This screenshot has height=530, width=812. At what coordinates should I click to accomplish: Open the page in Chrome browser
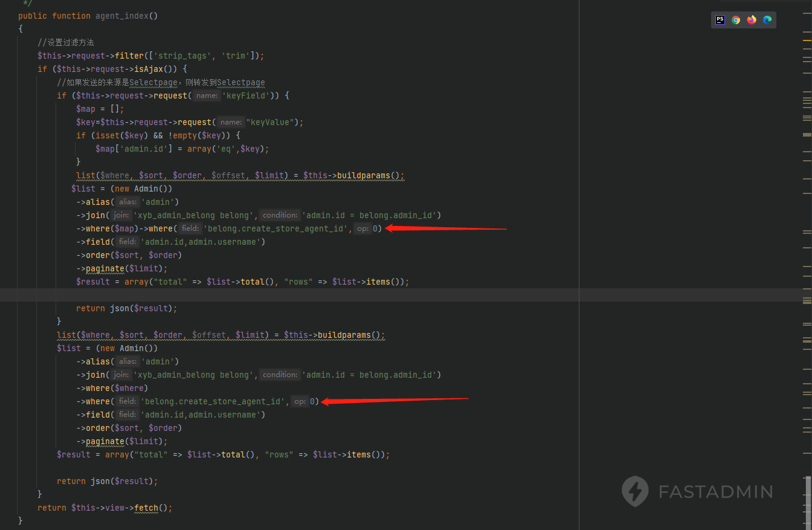735,20
